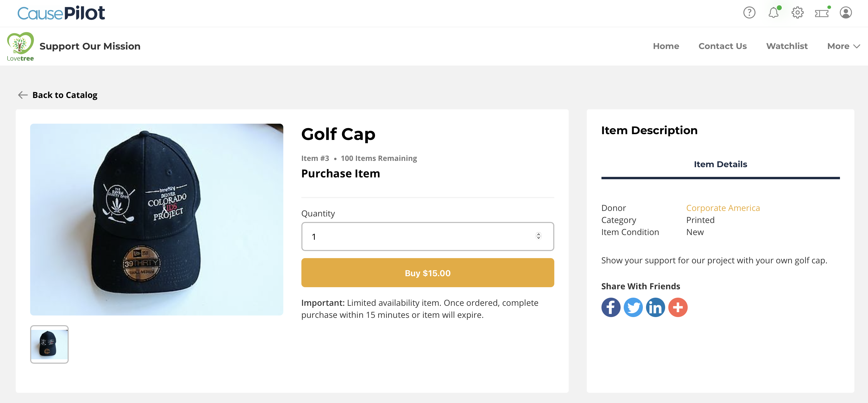
Task: Expand the More navigation dropdown
Action: [x=843, y=46]
